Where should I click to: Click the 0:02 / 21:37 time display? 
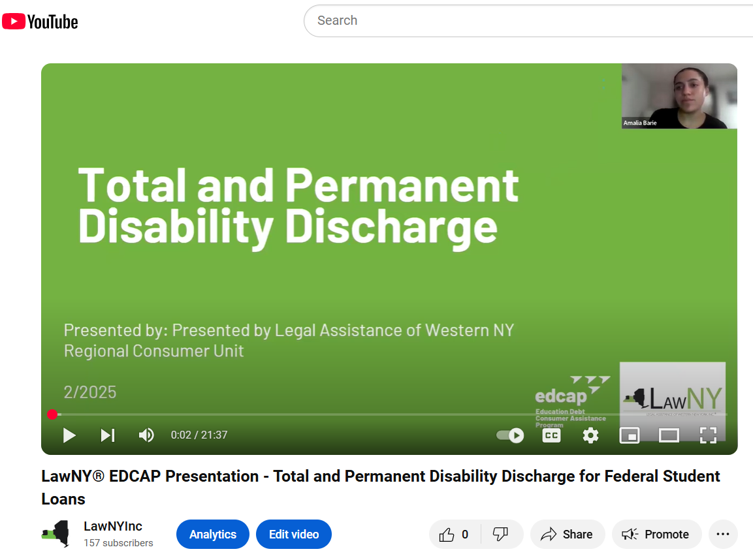pyautogui.click(x=199, y=435)
